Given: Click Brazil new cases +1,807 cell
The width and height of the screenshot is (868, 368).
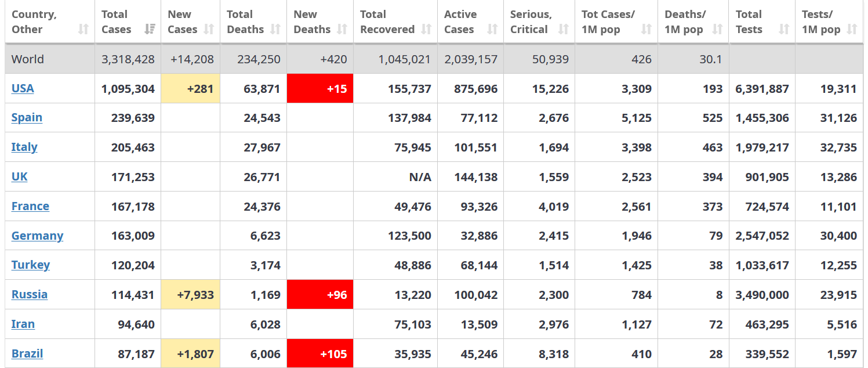Looking at the screenshot, I should (191, 353).
